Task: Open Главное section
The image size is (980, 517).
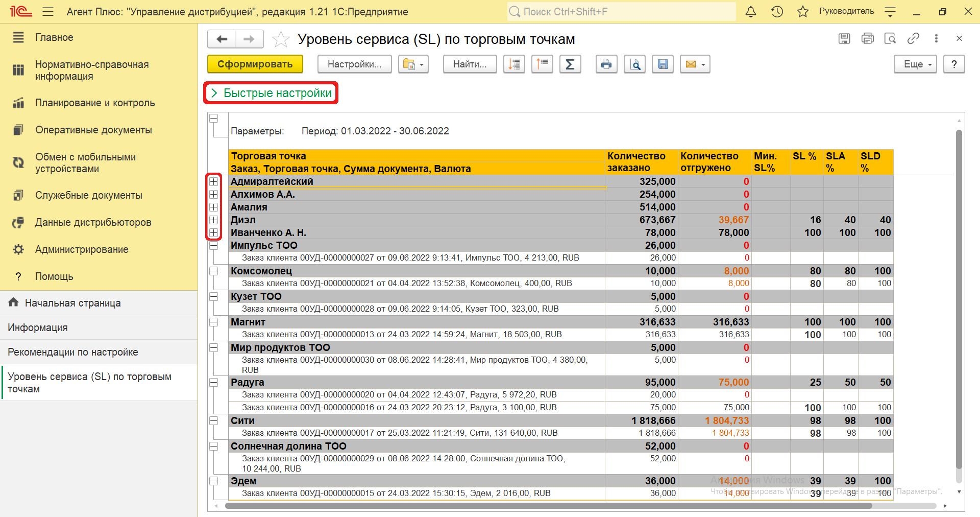Action: [x=99, y=37]
